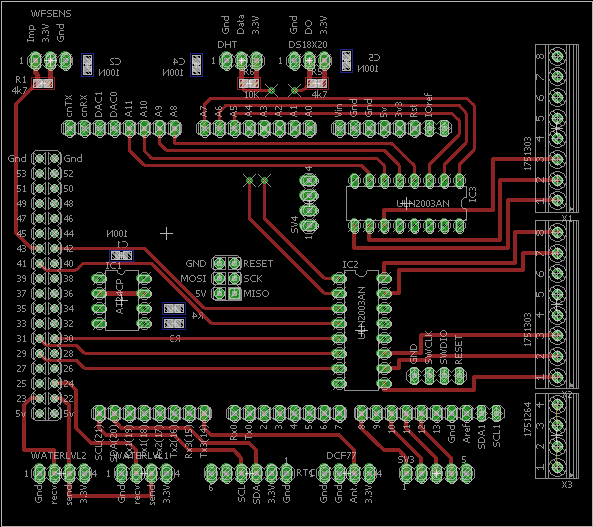
Task: Select X1 terminal block pad 8
Action: click(x=557, y=56)
